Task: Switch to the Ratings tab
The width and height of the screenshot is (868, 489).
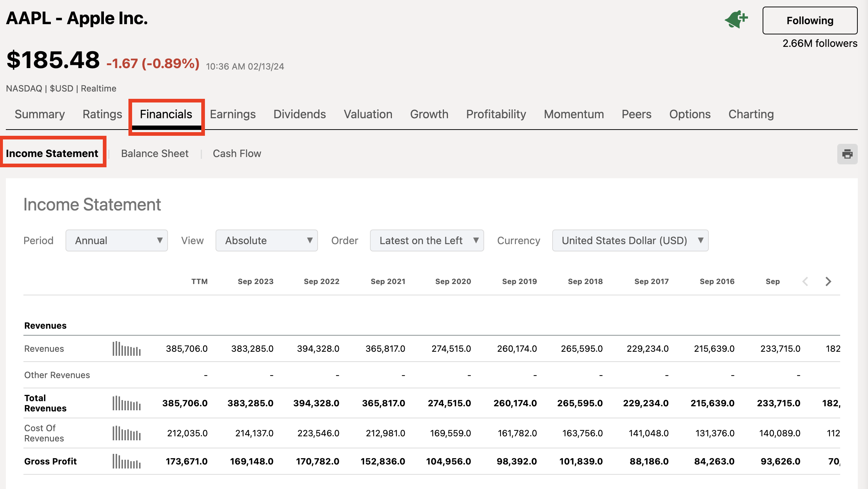Action: tap(102, 114)
